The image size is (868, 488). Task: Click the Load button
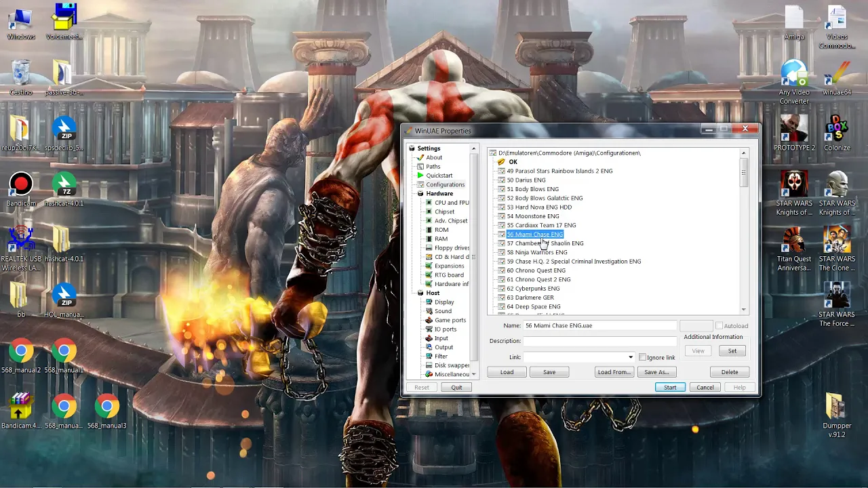click(507, 372)
